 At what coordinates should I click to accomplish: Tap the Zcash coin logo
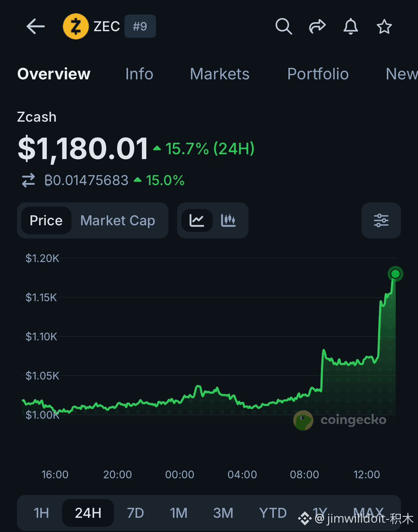(76, 26)
